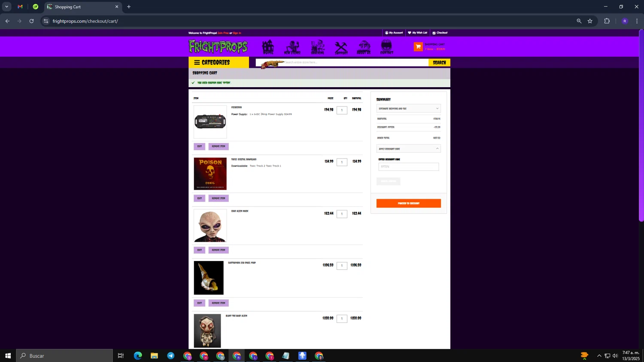This screenshot has width=644, height=362.
Task: Open My Account link
Action: tap(394, 33)
